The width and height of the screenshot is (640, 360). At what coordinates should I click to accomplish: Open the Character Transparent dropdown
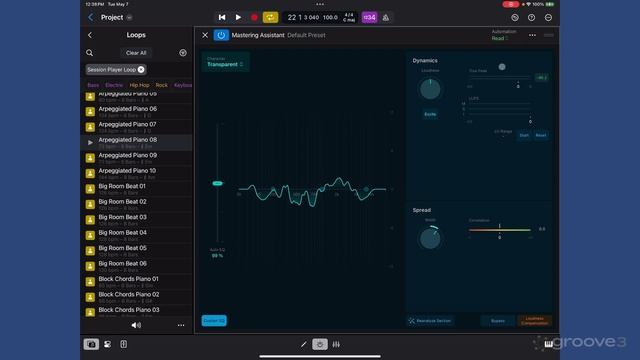point(225,62)
